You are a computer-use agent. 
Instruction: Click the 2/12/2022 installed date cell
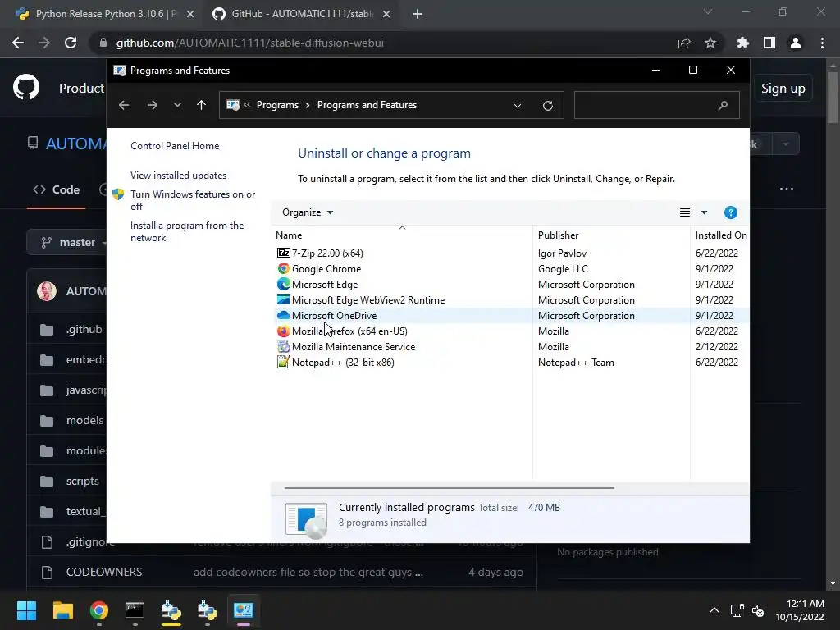pyautogui.click(x=716, y=347)
